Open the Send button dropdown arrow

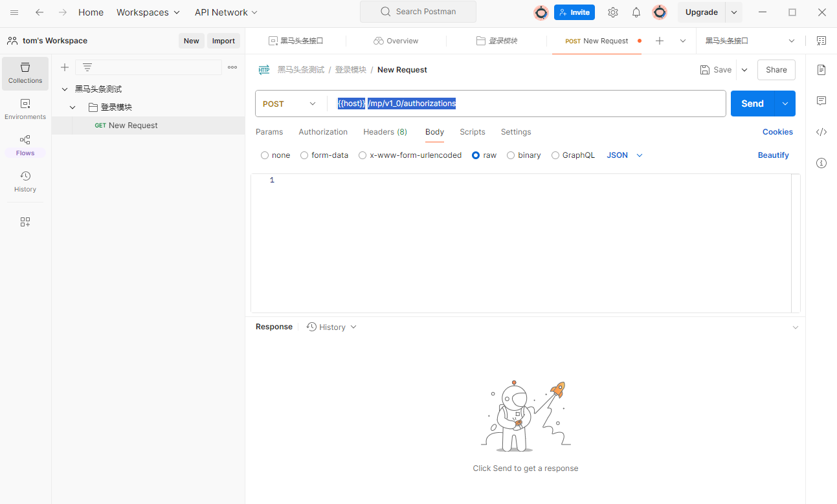point(785,104)
